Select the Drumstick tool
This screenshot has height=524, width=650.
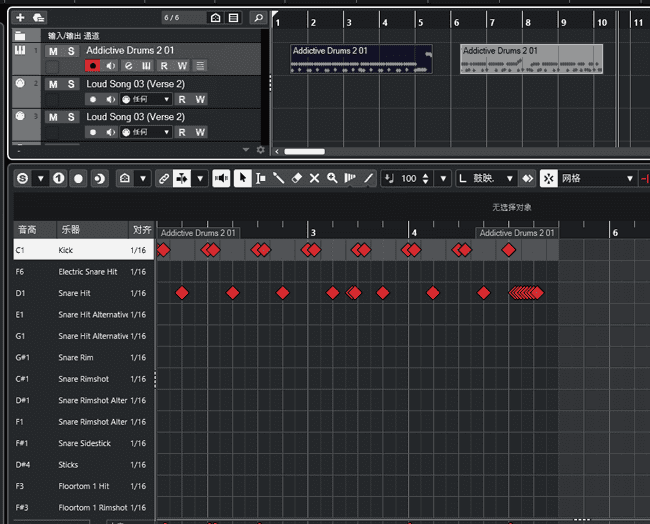click(x=278, y=178)
